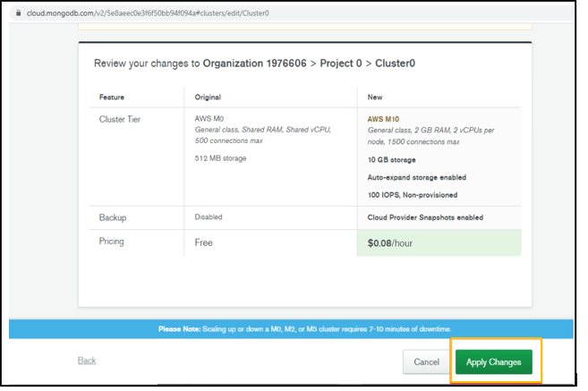Click the Apply Changes button
The image size is (588, 391).
[x=493, y=361]
